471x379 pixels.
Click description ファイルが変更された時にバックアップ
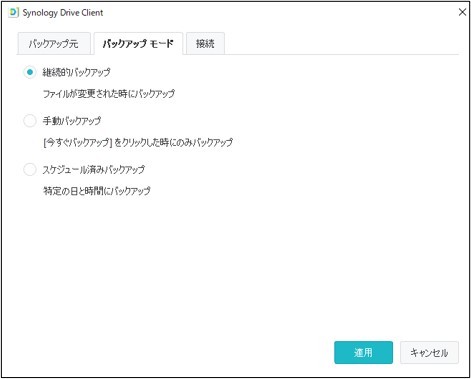(109, 94)
